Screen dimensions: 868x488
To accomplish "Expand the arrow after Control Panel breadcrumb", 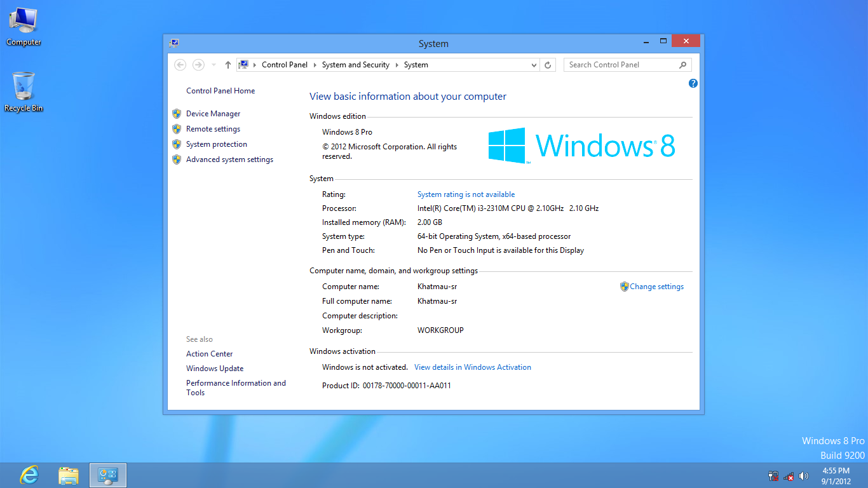I will [315, 65].
